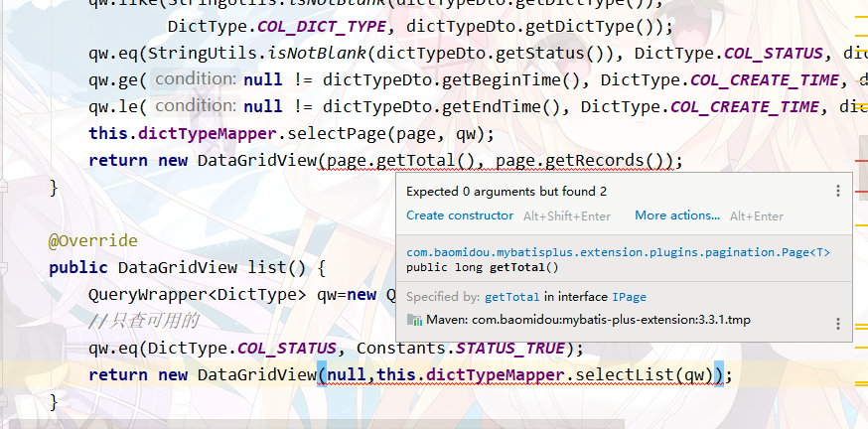Click the Maven mybatis-plus-extension:3.3.1.tmp library text
The image size is (868, 429).
tap(588, 320)
